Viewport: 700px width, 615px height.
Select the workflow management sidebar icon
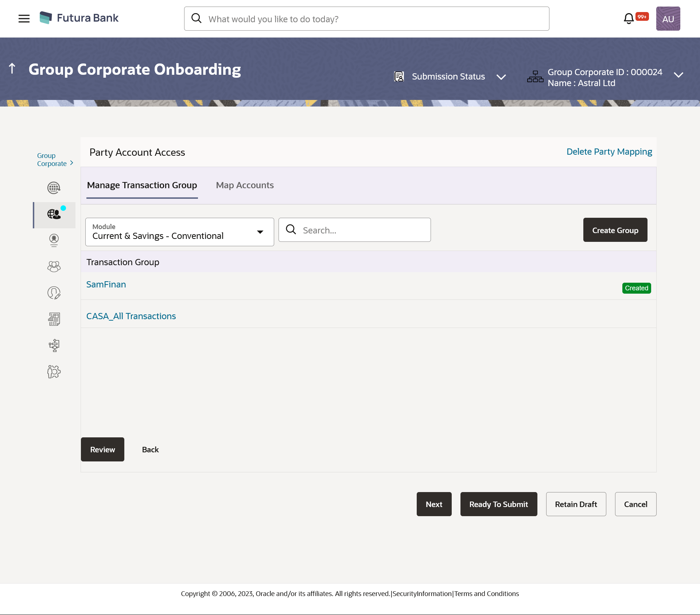pos(54,345)
